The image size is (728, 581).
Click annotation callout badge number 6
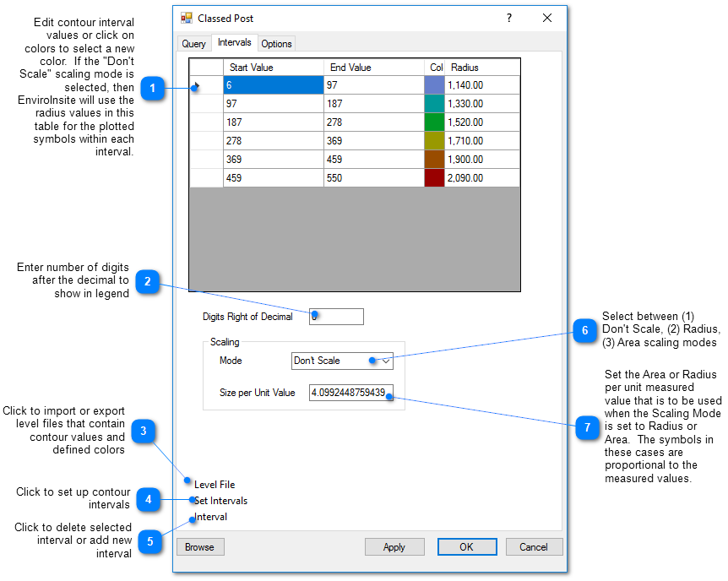point(584,331)
